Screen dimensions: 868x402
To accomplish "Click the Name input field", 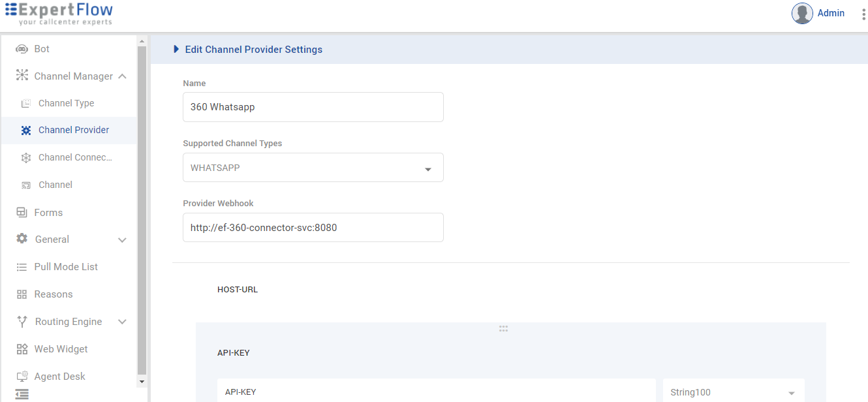I will (313, 107).
